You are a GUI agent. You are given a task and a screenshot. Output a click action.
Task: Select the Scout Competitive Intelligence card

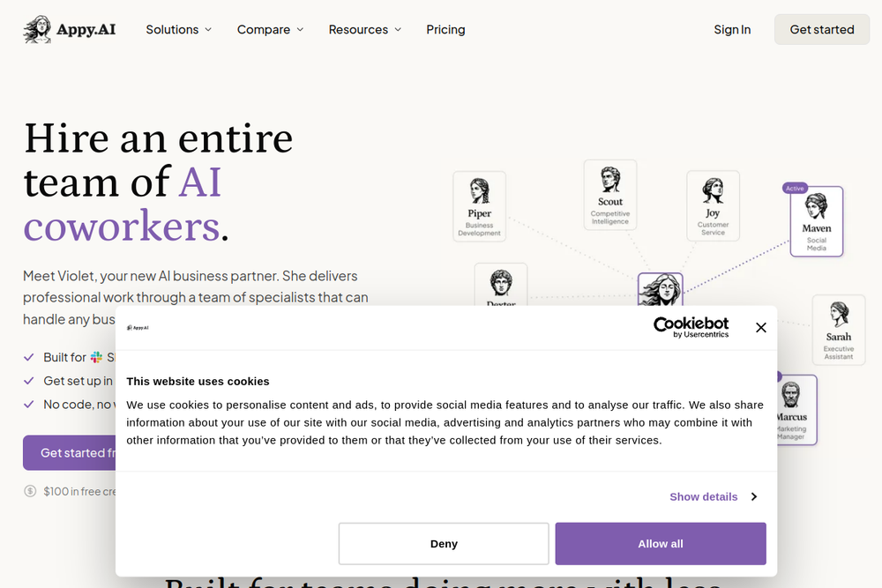tap(610, 195)
